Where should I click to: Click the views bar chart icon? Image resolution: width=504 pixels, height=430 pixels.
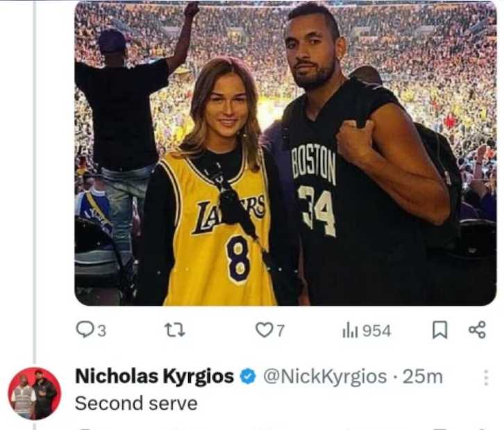(348, 330)
